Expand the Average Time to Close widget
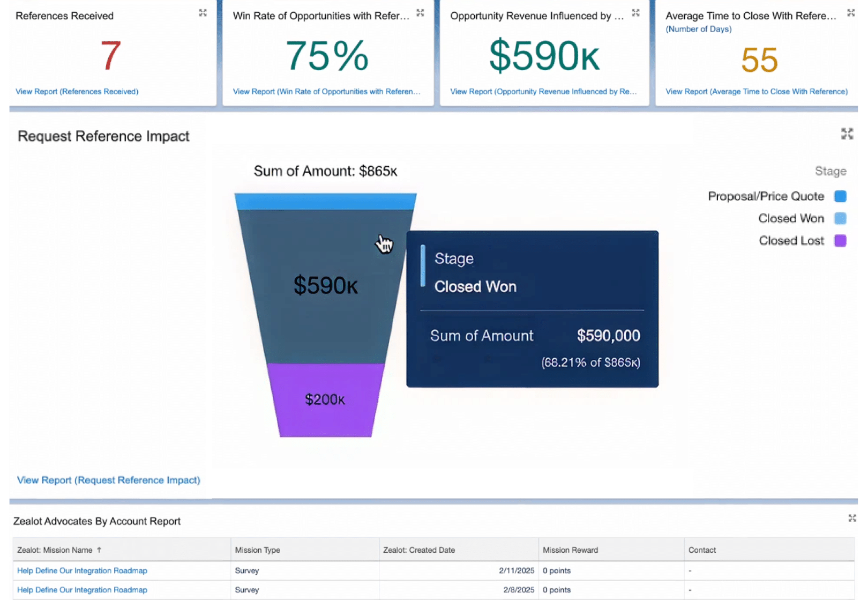 pyautogui.click(x=850, y=13)
